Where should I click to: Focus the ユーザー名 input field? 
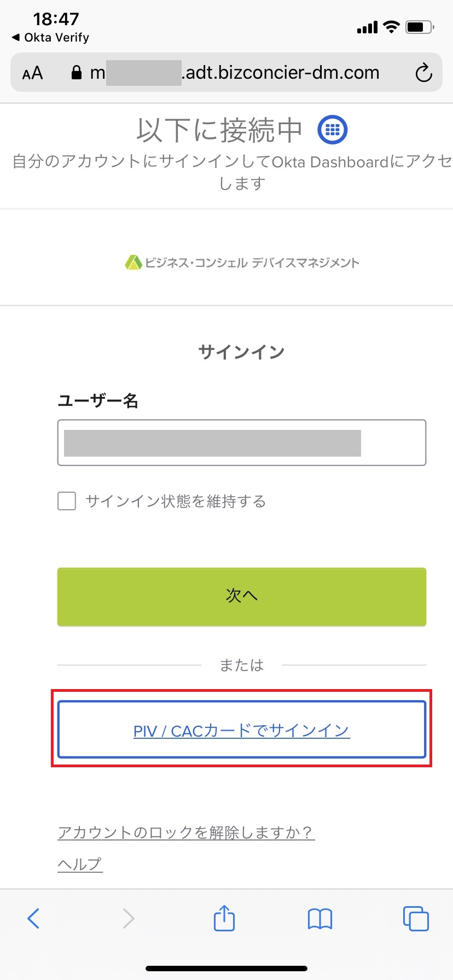pos(241,442)
